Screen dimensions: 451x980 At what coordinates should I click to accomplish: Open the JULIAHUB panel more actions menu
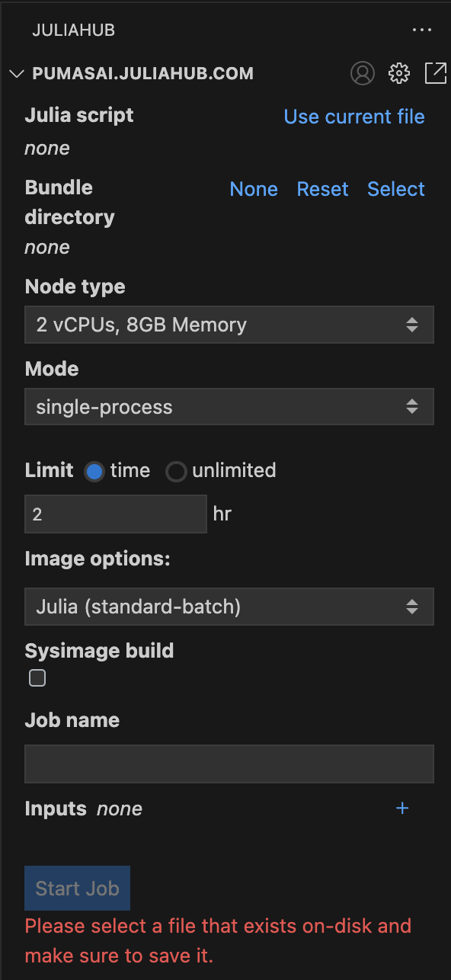coord(421,30)
